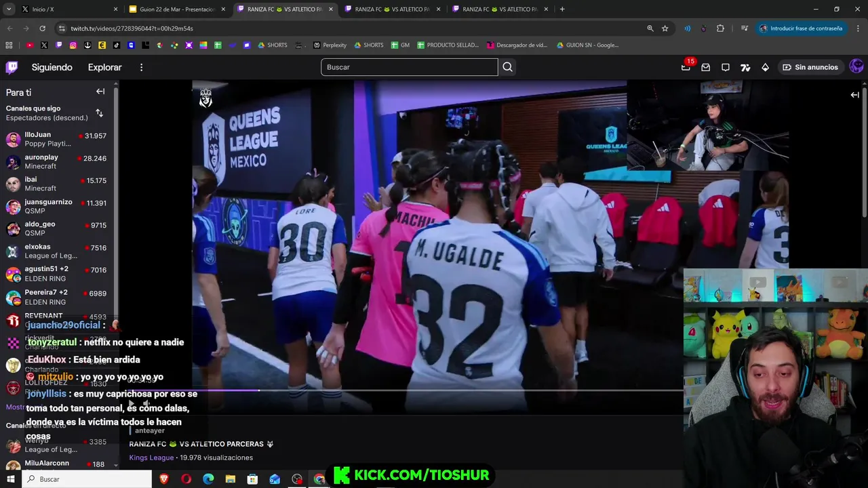Open the Instagram bookmark icon
This screenshot has width=868, height=488.
[x=73, y=45]
